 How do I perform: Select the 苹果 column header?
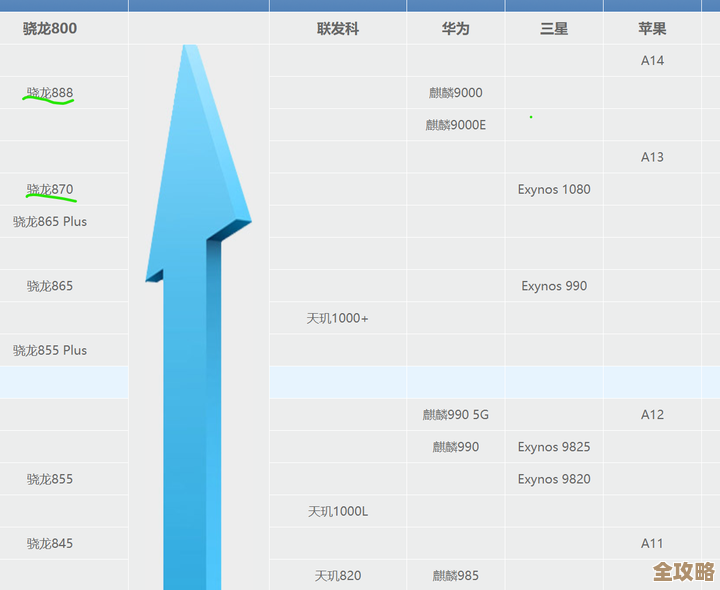[x=652, y=29]
